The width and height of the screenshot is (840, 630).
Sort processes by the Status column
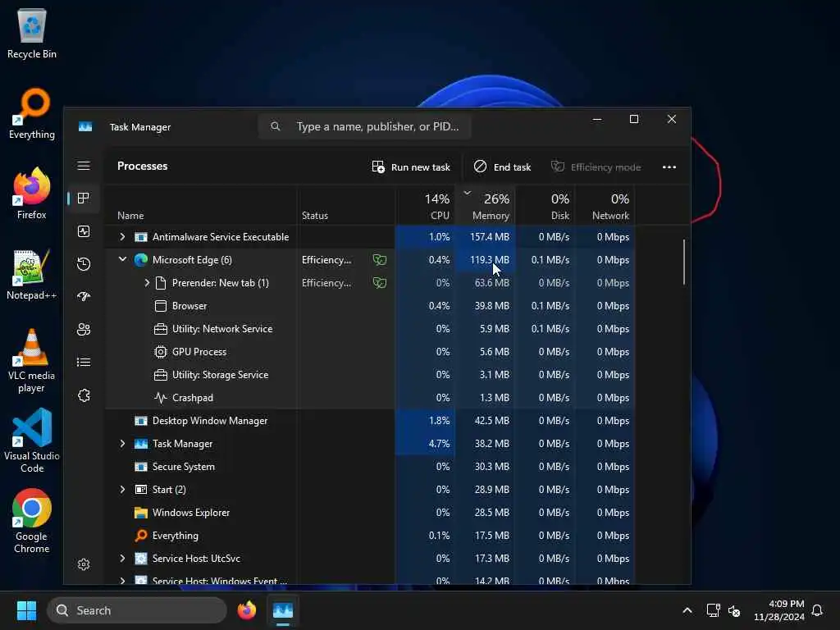[x=346, y=205]
